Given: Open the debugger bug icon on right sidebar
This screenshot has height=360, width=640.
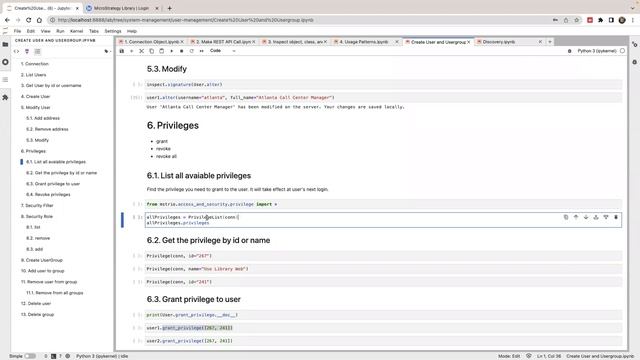Looking at the screenshot, I should (x=635, y=62).
